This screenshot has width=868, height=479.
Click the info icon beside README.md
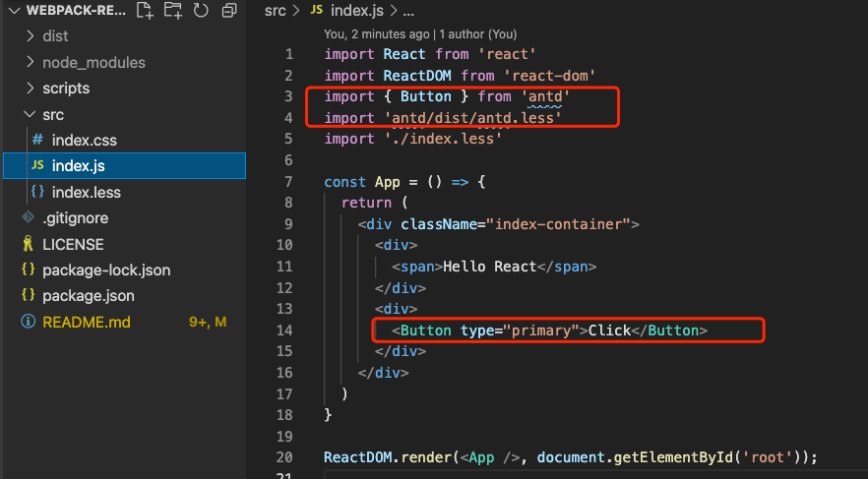(29, 322)
